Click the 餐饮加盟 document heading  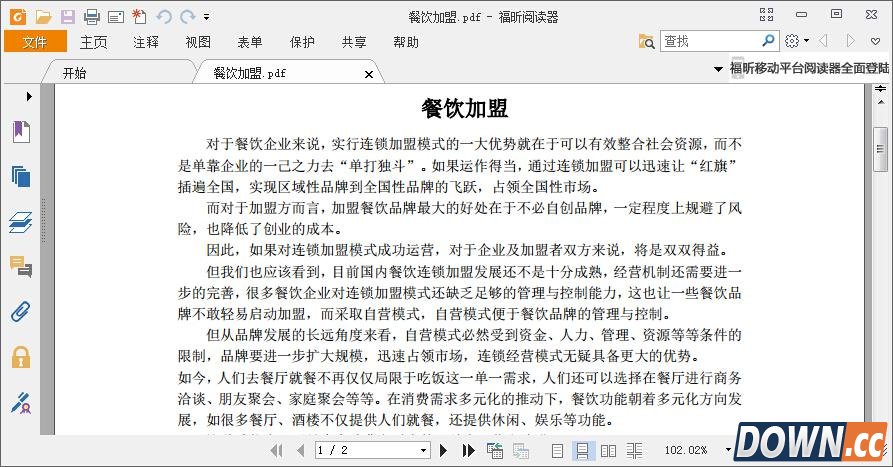tap(465, 108)
